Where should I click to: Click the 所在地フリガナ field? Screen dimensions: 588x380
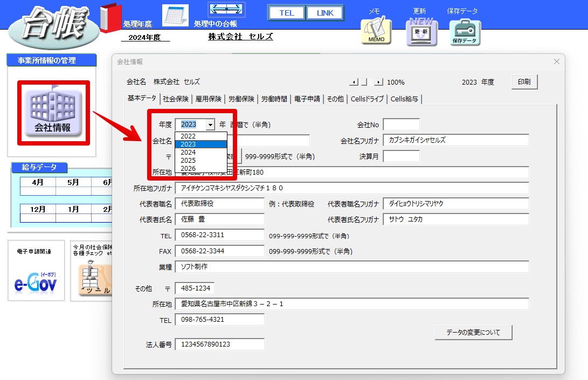[352, 188]
